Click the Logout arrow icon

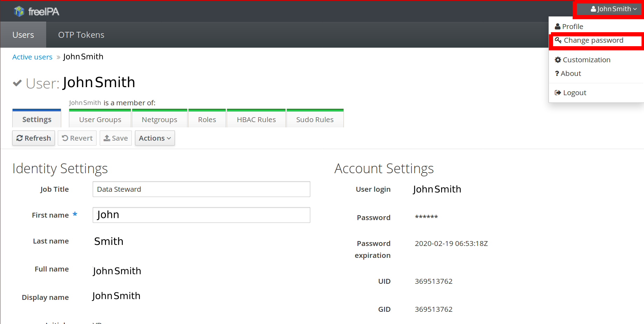(x=558, y=93)
